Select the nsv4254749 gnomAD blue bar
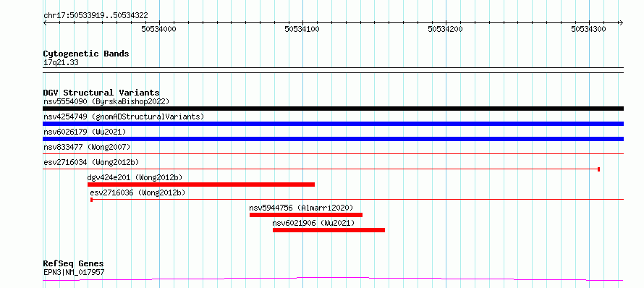Image resolution: width=644 pixels, height=288 pixels. (333, 124)
